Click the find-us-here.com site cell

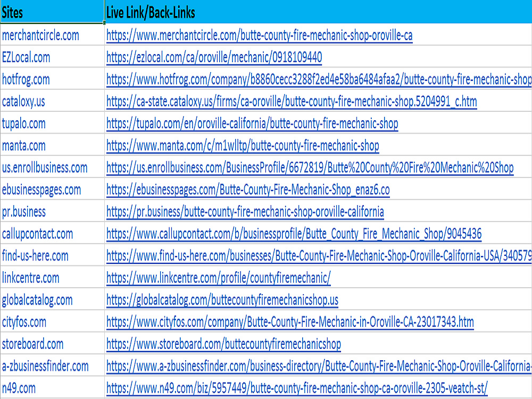(x=52, y=255)
